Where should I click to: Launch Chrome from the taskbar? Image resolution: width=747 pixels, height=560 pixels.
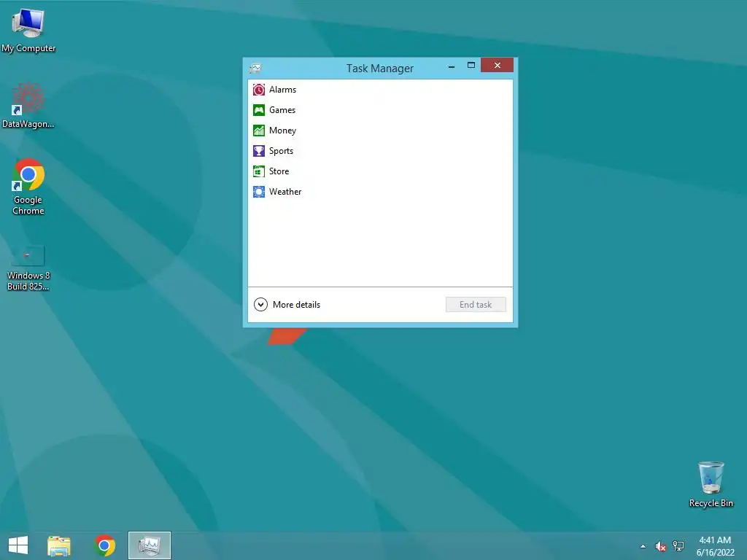[105, 545]
